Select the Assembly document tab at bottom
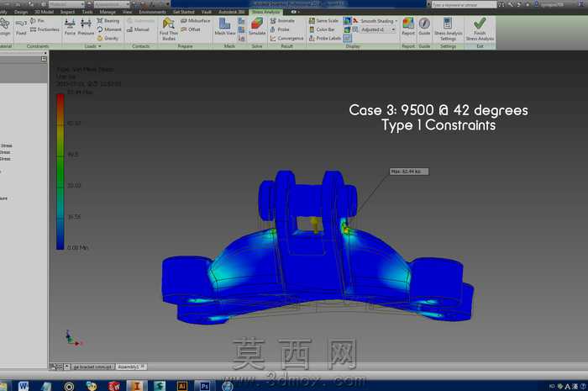 coord(131,367)
